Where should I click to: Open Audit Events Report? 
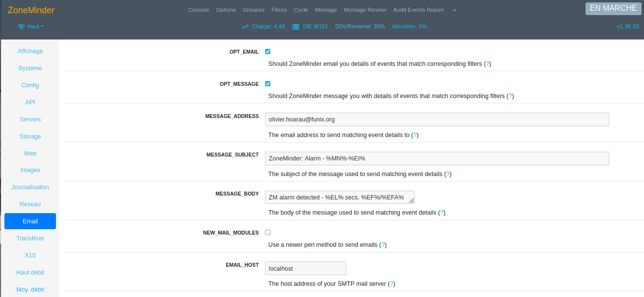[418, 10]
